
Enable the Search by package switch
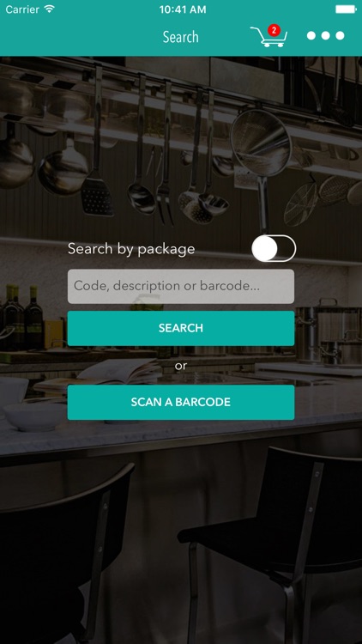274,248
